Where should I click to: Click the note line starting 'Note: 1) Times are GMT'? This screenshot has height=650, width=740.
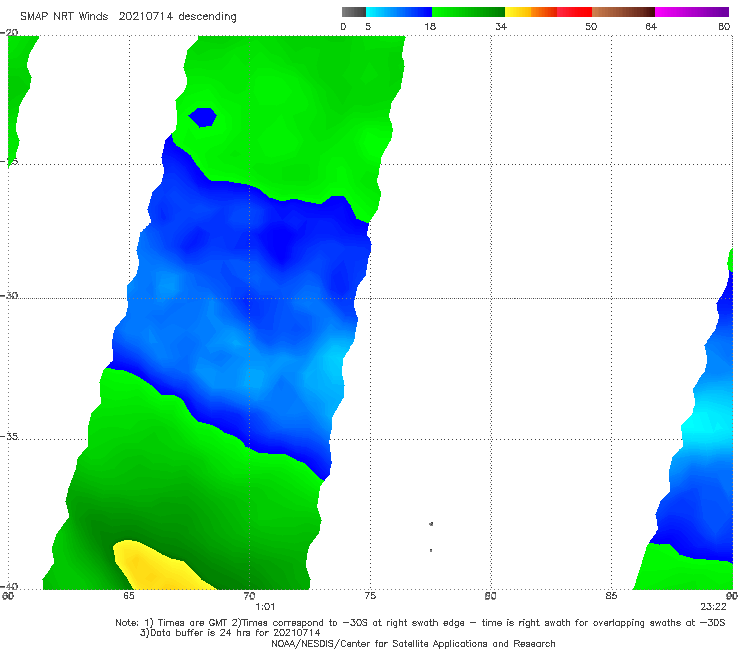point(420,623)
